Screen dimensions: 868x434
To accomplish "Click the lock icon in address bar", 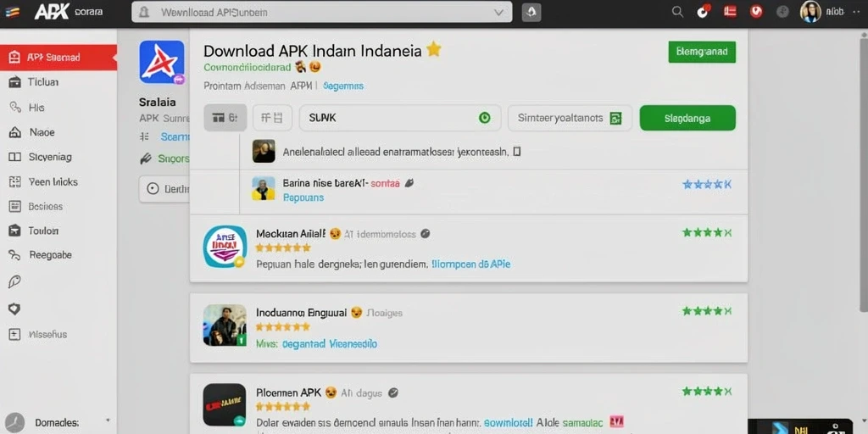I will tap(145, 12).
